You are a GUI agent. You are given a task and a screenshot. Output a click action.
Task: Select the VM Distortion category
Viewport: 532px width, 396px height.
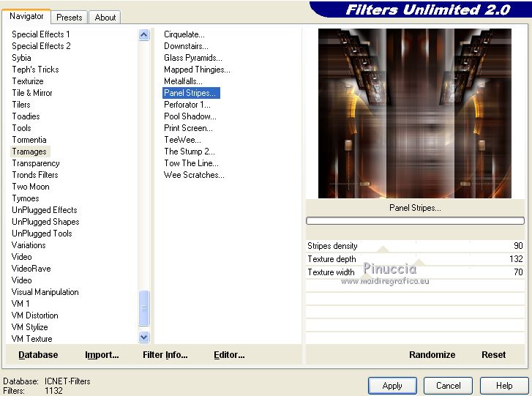(x=34, y=315)
